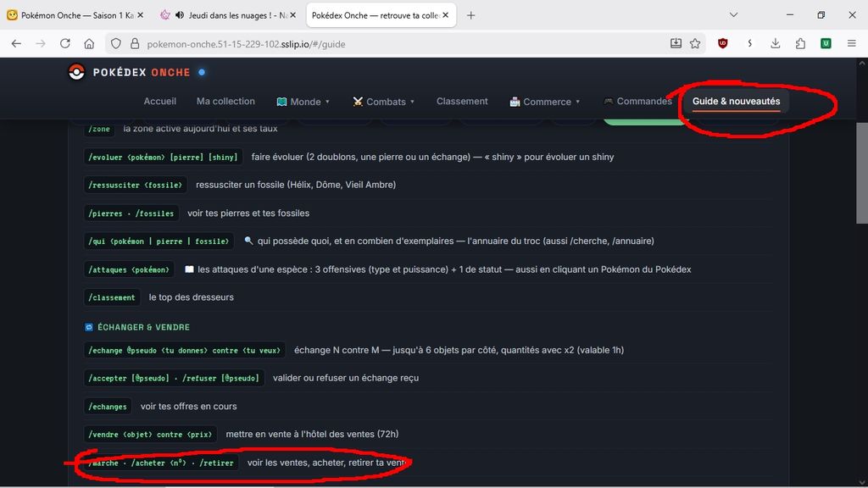Click the exchange icon beside ÉCHANGER & VENDRE
Image resolution: width=868 pixels, height=488 pixels.
point(88,327)
